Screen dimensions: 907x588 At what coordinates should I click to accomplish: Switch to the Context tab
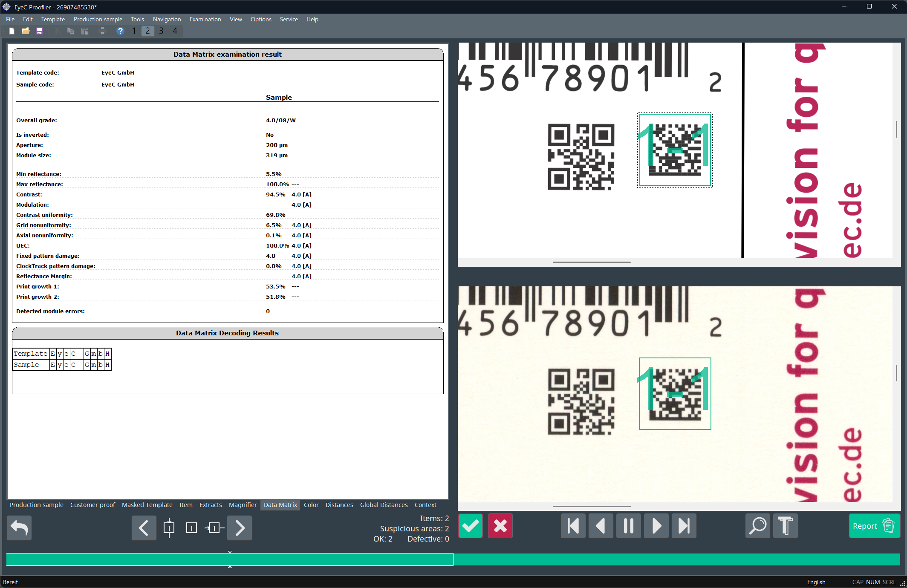tap(425, 505)
